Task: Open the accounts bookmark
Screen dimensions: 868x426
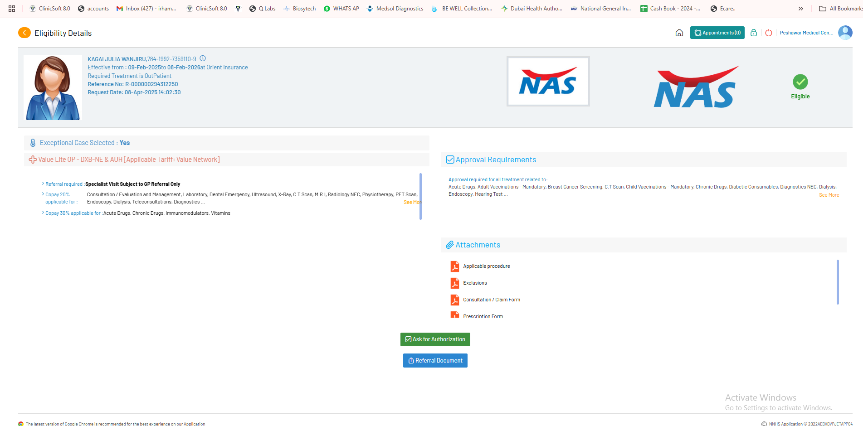Action: 93,9
